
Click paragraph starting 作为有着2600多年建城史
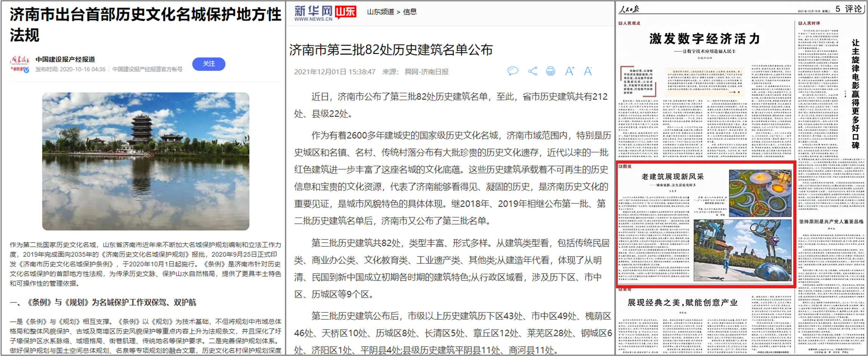coord(452,178)
